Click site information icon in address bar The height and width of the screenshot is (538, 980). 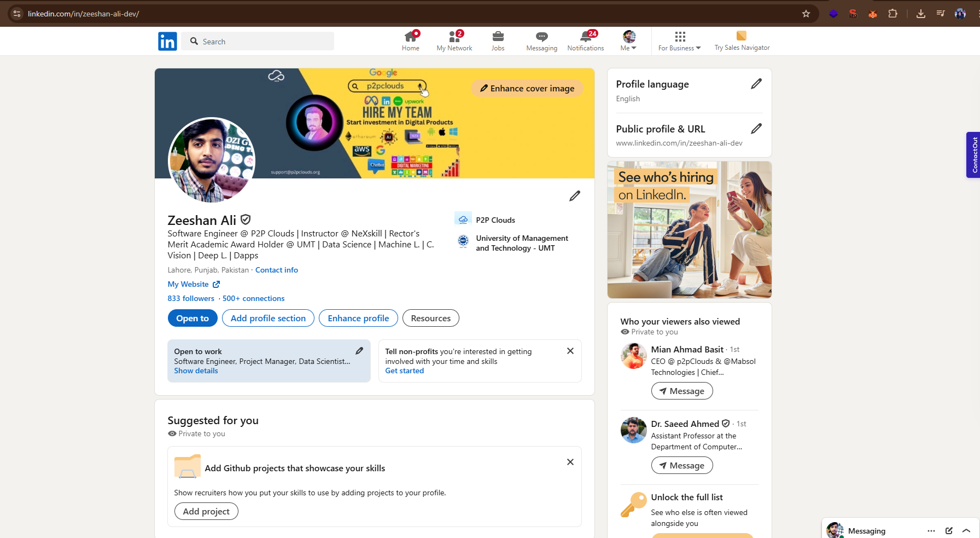point(17,14)
